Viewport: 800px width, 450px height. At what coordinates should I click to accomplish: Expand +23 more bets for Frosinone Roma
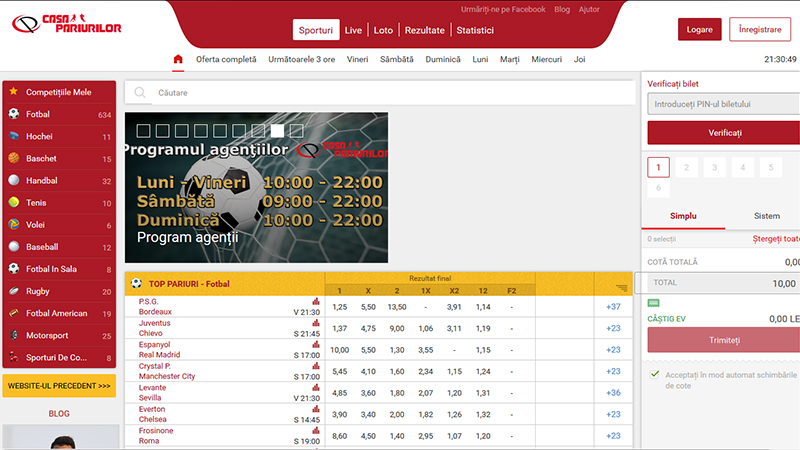(x=613, y=436)
